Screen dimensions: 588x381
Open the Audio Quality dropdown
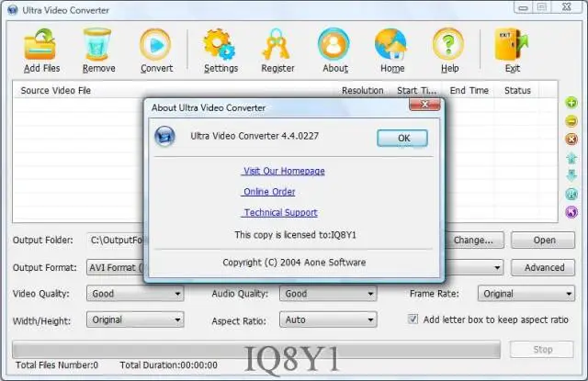tap(328, 294)
